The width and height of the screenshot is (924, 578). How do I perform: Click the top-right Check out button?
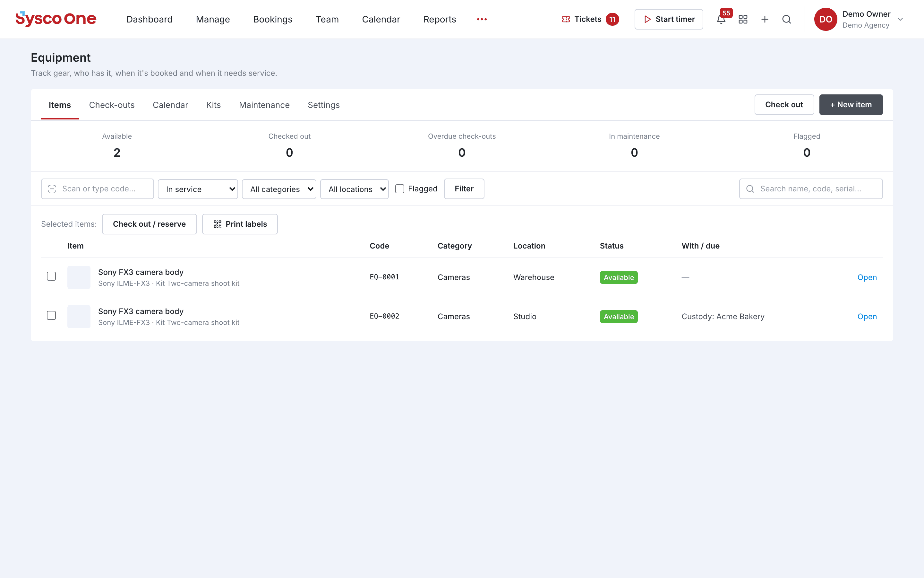784,105
